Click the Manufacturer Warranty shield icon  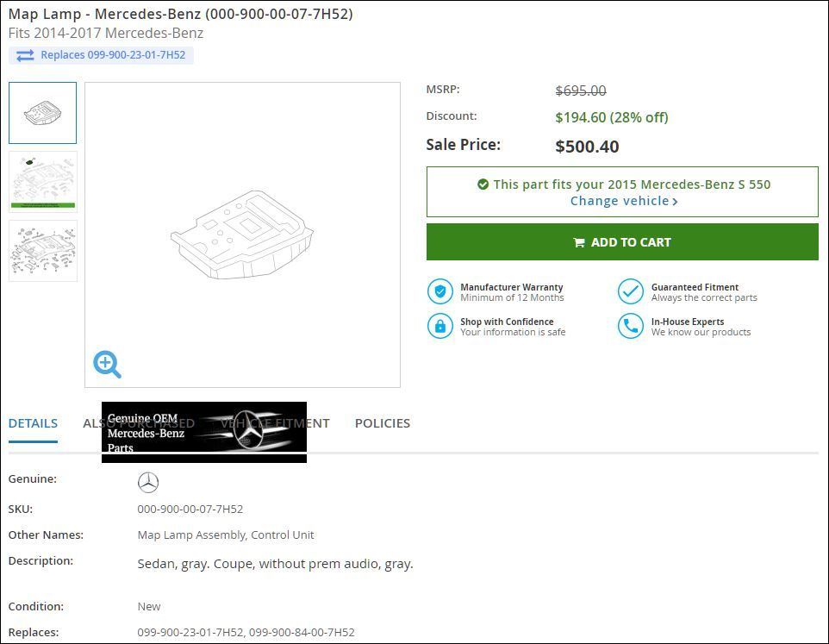439,292
